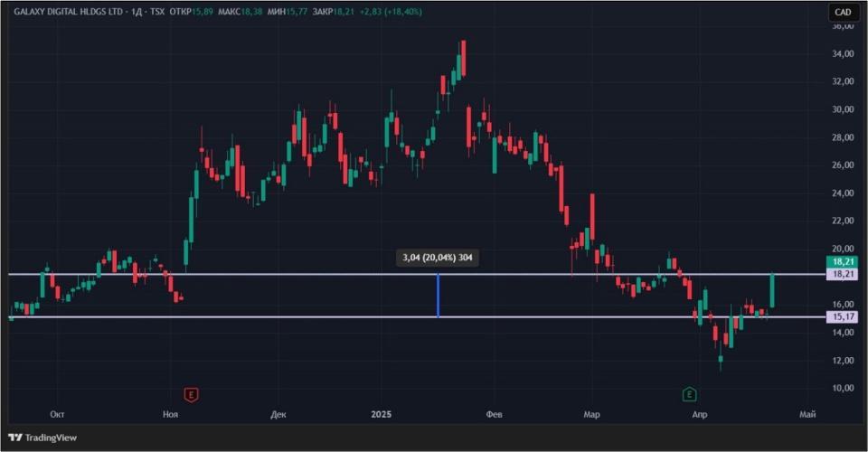Viewport: 868px width, 452px height.
Task: Click the TradingView logo
Action: 42,438
